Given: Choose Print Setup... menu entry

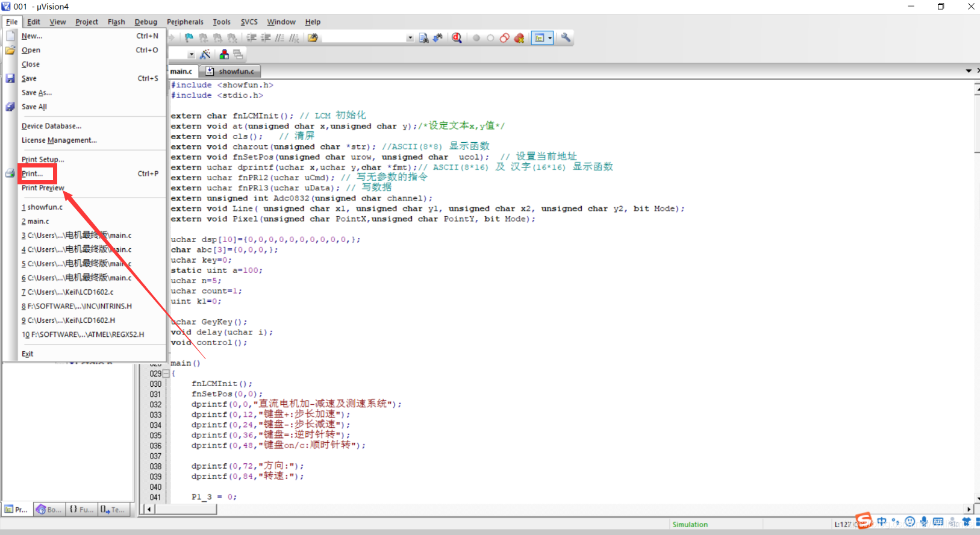Looking at the screenshot, I should click(84, 160).
